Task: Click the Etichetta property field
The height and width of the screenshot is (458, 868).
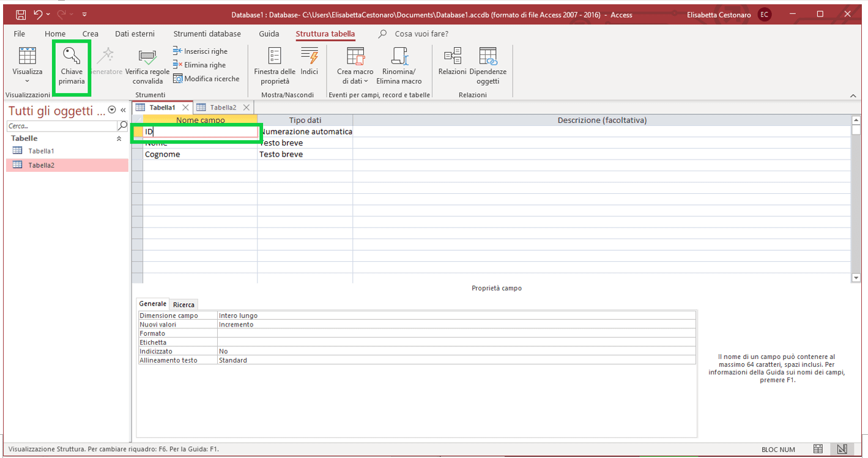Action: point(456,342)
